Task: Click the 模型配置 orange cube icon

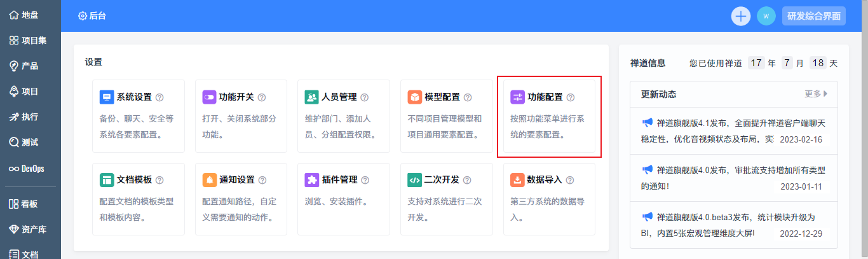Action: click(x=414, y=97)
